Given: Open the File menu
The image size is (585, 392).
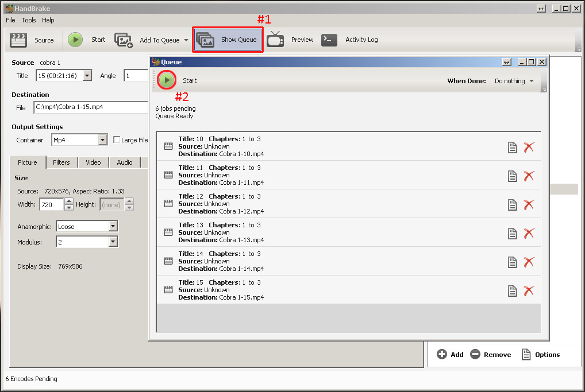Looking at the screenshot, I should click(x=10, y=20).
